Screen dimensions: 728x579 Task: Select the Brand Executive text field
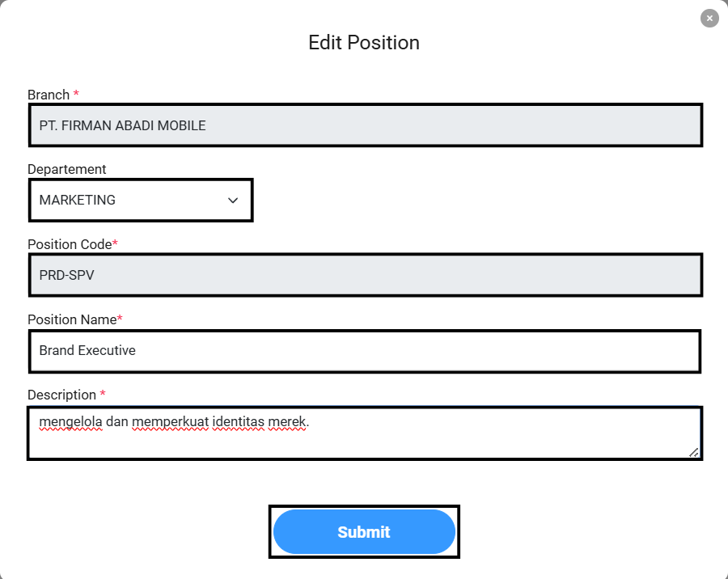(364, 351)
